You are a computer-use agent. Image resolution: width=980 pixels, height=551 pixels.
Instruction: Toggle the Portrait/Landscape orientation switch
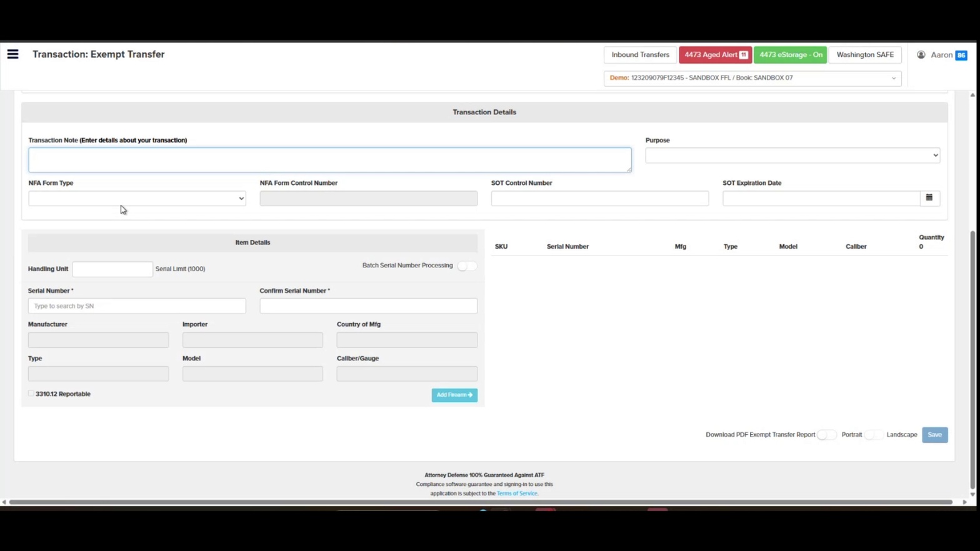coord(873,435)
